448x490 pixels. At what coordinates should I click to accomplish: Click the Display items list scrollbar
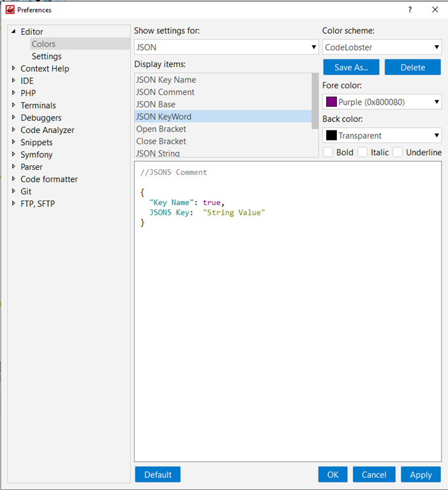[x=315, y=101]
